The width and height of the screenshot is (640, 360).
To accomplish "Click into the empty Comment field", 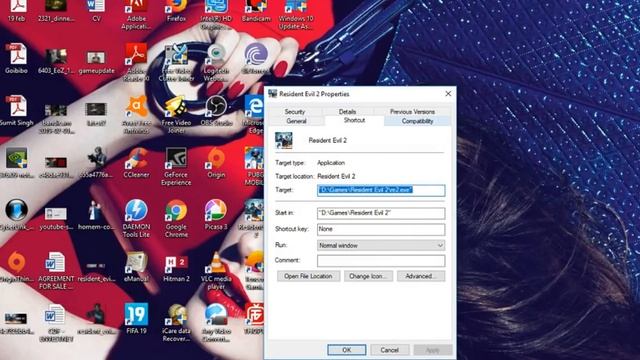I will [x=381, y=260].
